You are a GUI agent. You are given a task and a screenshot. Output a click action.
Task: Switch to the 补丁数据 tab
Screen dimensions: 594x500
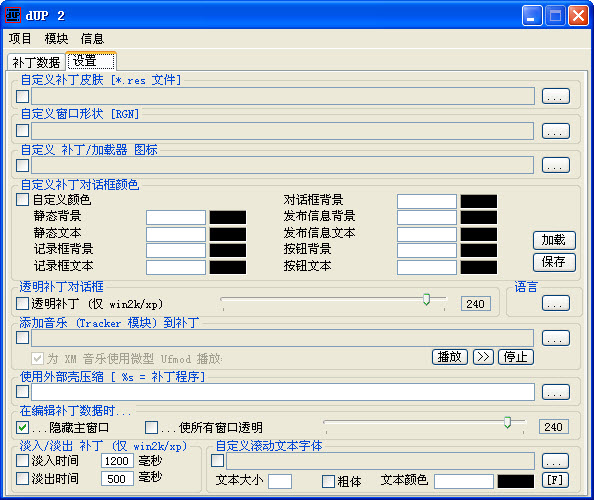pos(36,62)
